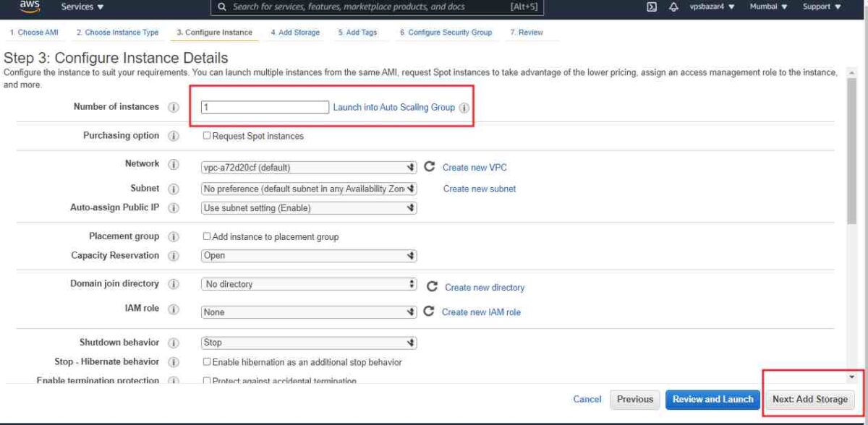Enable hibernation as additional stop behavior
Image resolution: width=868 pixels, height=425 pixels.
(207, 361)
